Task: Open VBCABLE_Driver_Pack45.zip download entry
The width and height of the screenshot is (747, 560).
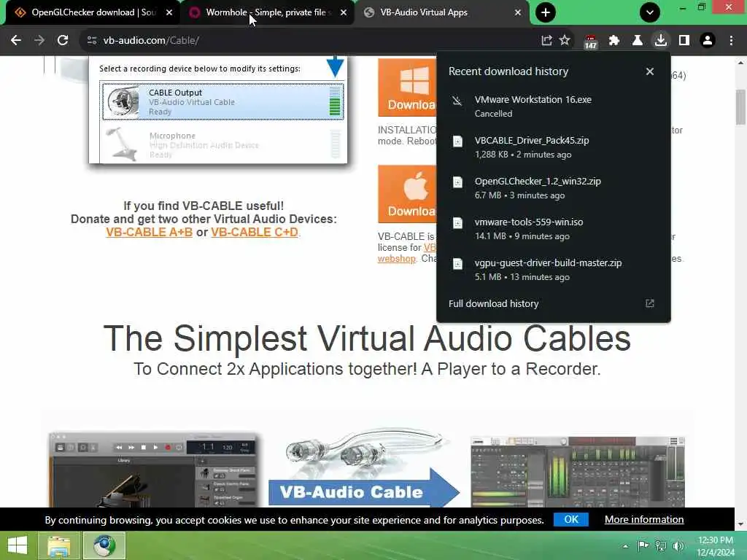Action: [553, 147]
